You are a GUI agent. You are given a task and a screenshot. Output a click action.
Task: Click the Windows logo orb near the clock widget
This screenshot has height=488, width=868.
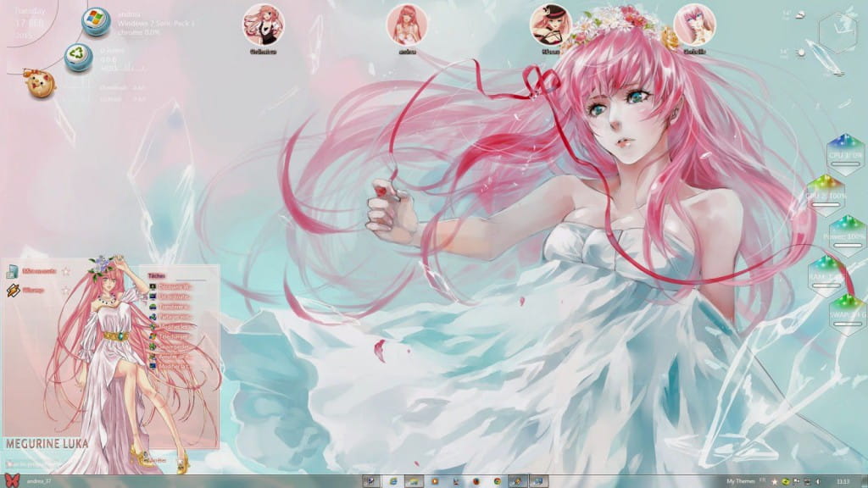pyautogui.click(x=93, y=19)
